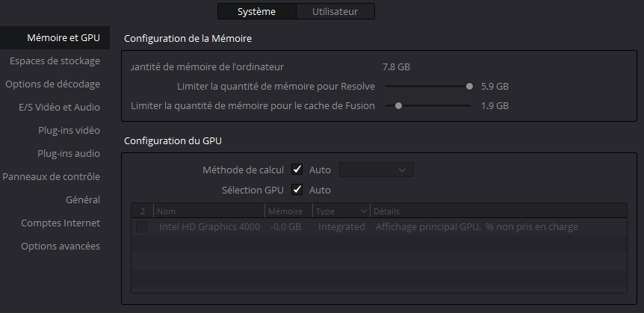Sort GPU table by Mémoire column
Screen dimensions: 644x313
point(288,211)
